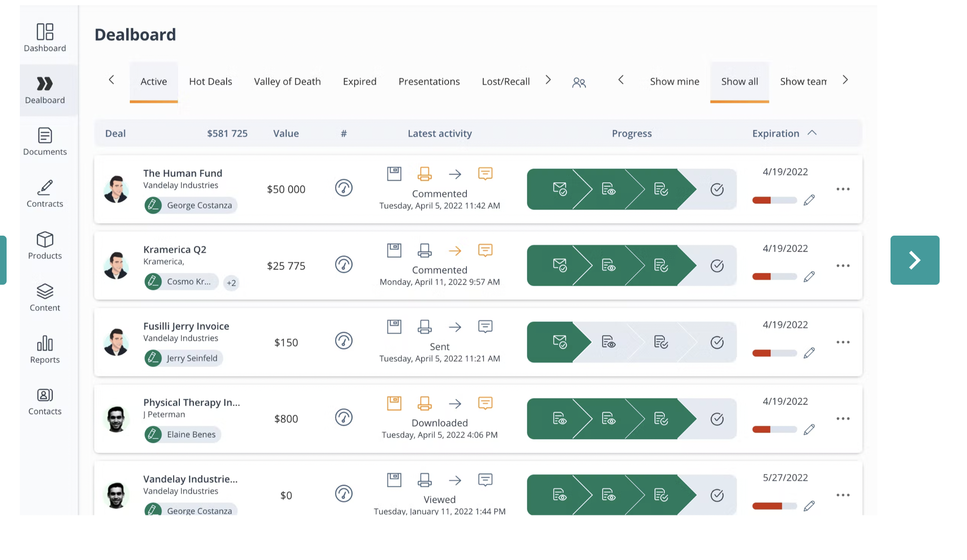Image resolution: width=967 pixels, height=560 pixels.
Task: Select Show mine filter
Action: tap(675, 82)
